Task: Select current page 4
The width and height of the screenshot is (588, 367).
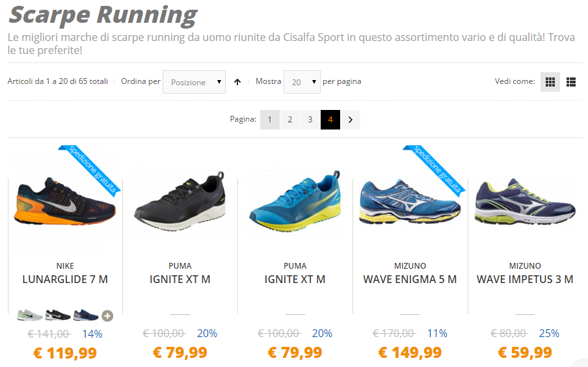Action: (330, 120)
